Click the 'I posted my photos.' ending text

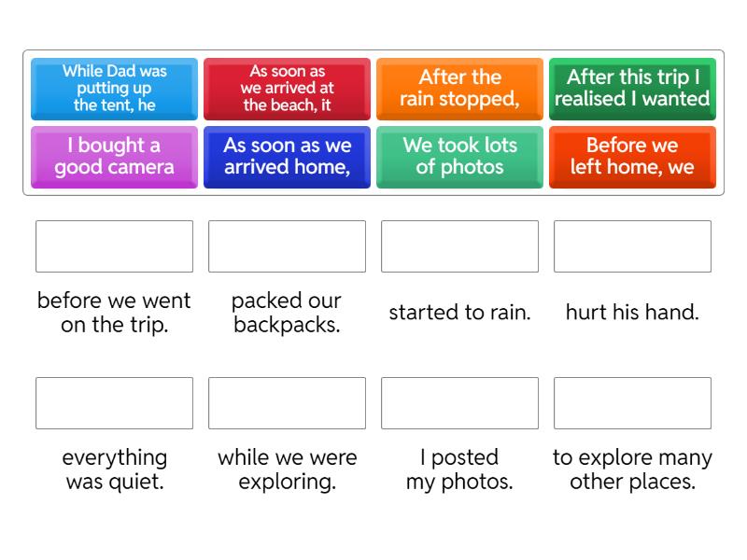click(459, 469)
